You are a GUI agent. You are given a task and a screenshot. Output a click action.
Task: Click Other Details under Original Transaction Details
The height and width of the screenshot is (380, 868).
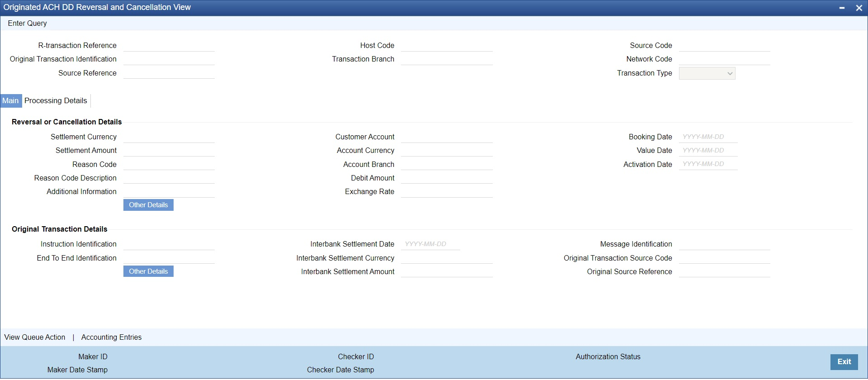coord(148,271)
